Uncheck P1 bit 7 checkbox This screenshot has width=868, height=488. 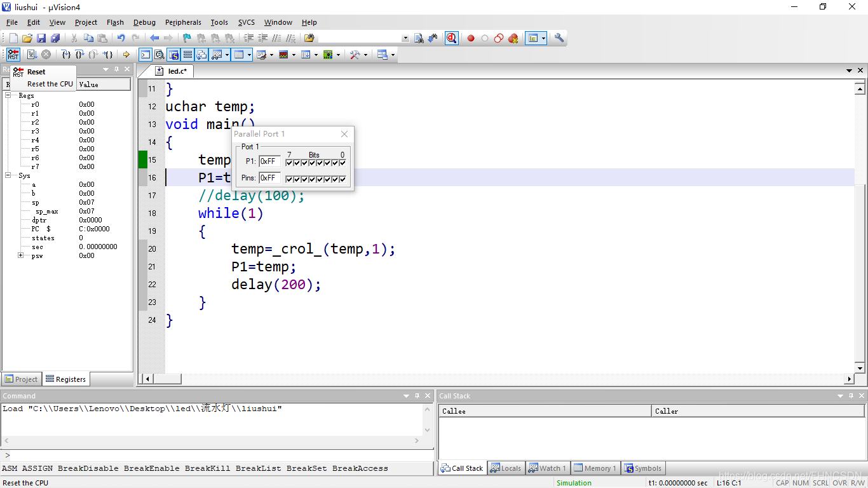(289, 163)
